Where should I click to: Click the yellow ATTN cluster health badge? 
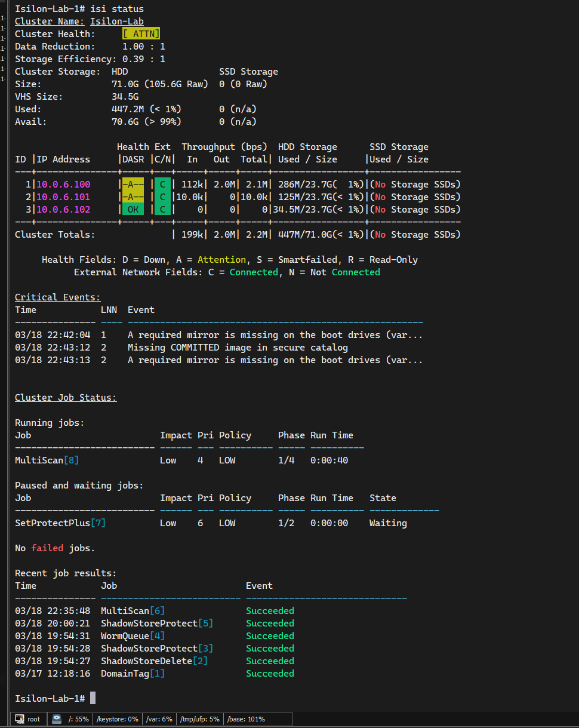click(141, 33)
